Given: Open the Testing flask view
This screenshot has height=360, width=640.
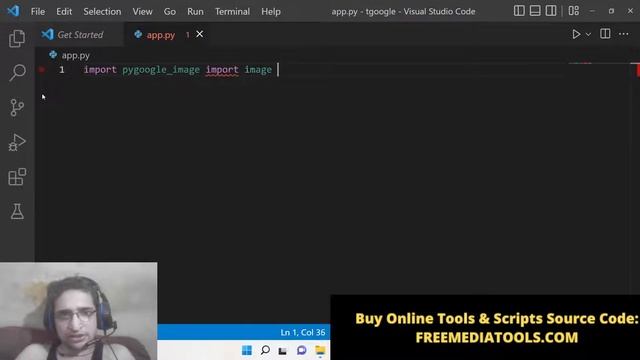Looking at the screenshot, I should (x=17, y=211).
